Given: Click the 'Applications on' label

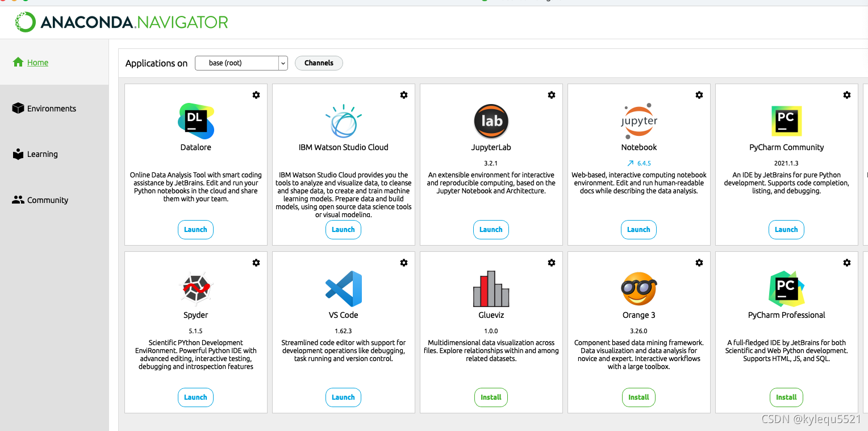Looking at the screenshot, I should 156,63.
